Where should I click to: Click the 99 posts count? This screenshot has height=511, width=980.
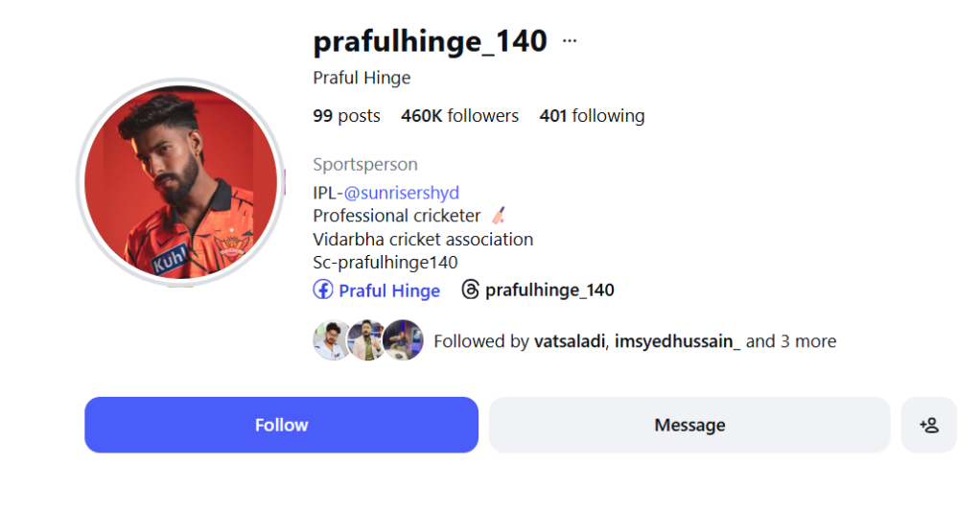pyautogui.click(x=346, y=116)
